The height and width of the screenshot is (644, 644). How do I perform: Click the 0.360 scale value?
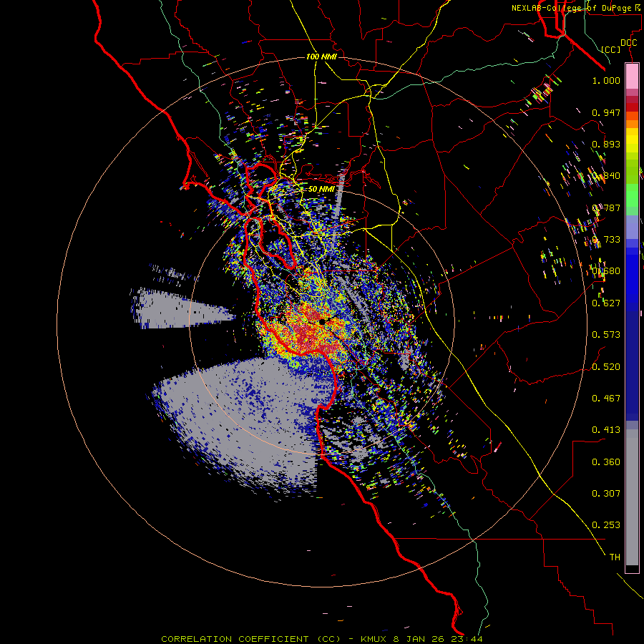coord(606,462)
